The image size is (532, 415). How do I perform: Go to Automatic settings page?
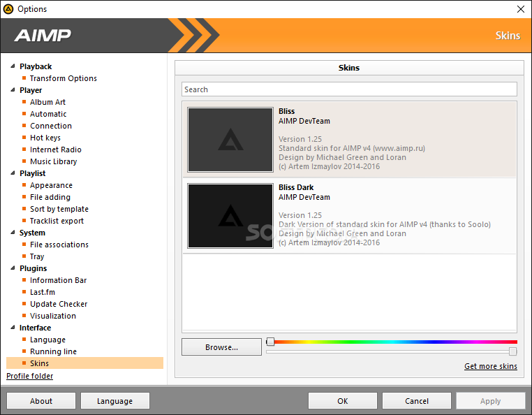click(x=48, y=114)
